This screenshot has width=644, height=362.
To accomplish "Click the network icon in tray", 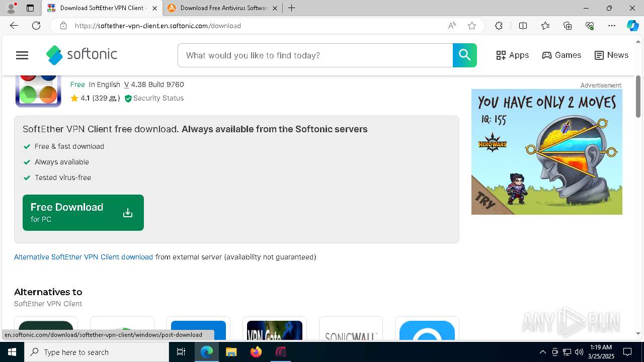I will click(x=567, y=352).
